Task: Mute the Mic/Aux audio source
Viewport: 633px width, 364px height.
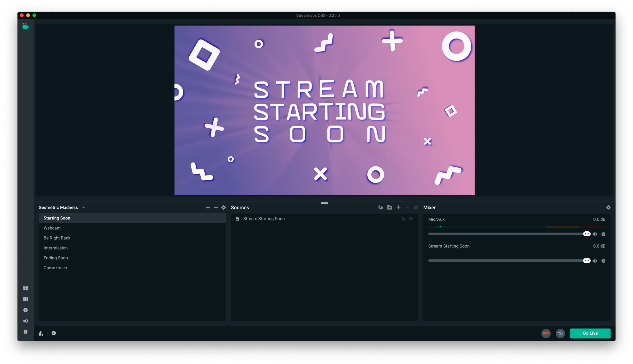Action: pos(595,234)
